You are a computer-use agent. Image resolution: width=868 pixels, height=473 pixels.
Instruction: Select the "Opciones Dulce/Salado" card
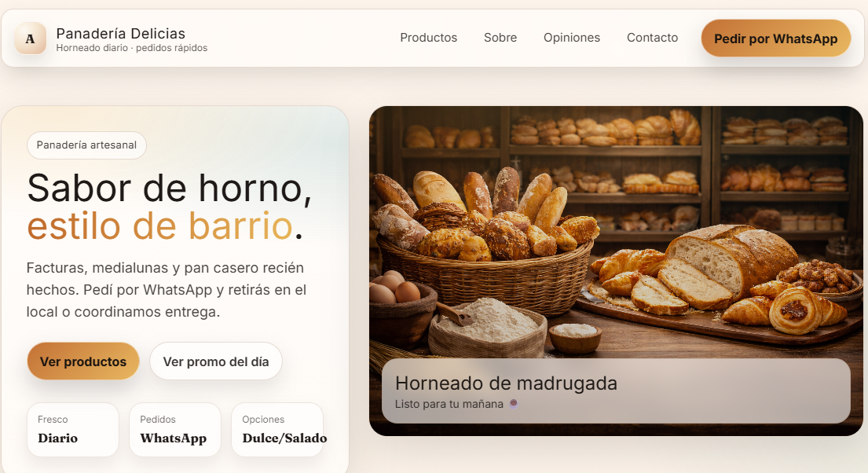pyautogui.click(x=277, y=430)
